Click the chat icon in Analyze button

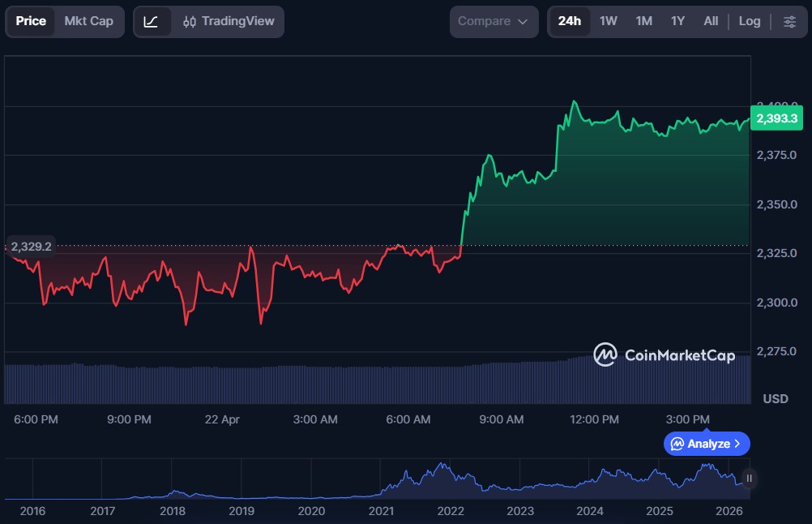click(x=677, y=444)
